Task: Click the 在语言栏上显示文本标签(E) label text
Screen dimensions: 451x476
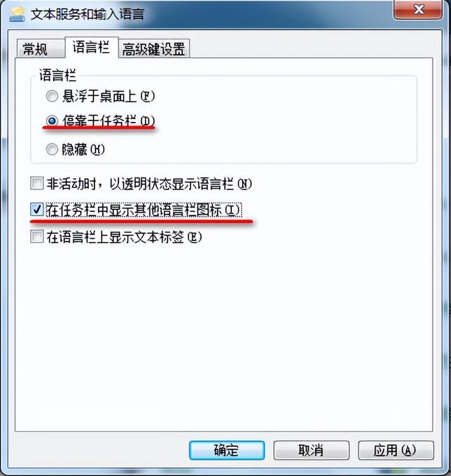Action: (124, 237)
